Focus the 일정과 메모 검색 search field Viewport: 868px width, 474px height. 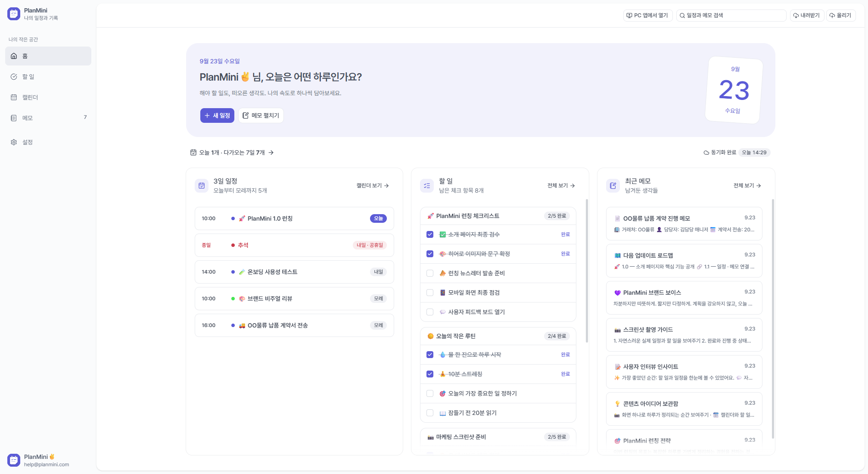(731, 16)
